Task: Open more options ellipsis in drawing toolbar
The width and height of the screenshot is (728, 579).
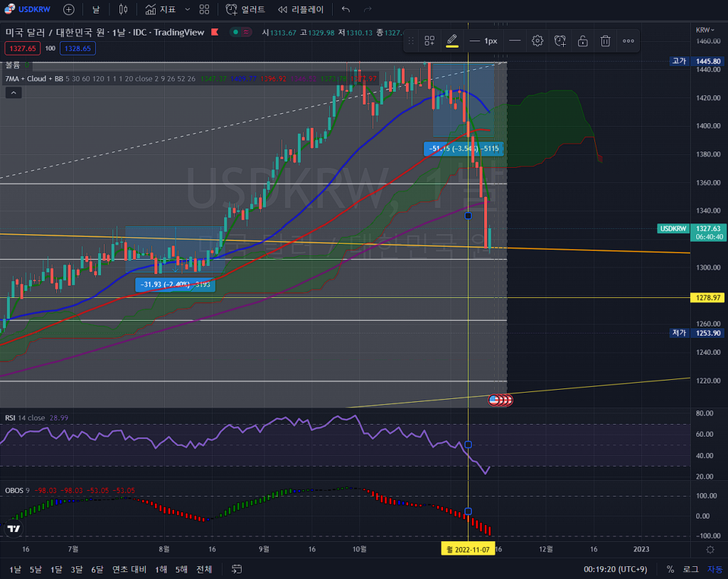Action: (x=628, y=41)
